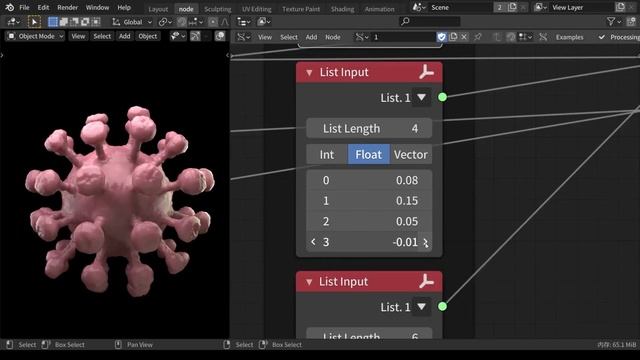The height and width of the screenshot is (360, 640).
Task: Toggle proportional editing
Action: point(213,22)
